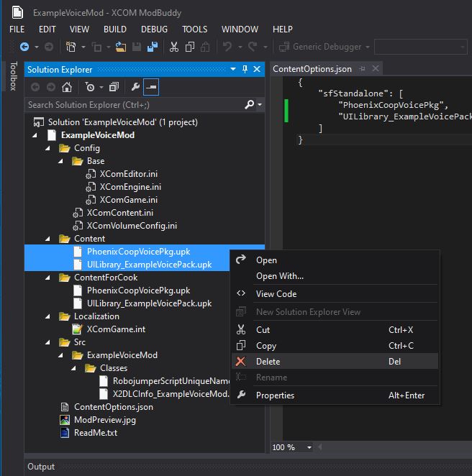Click the Pending Changes Filter clock icon
This screenshot has height=476, width=472.
tap(90, 87)
